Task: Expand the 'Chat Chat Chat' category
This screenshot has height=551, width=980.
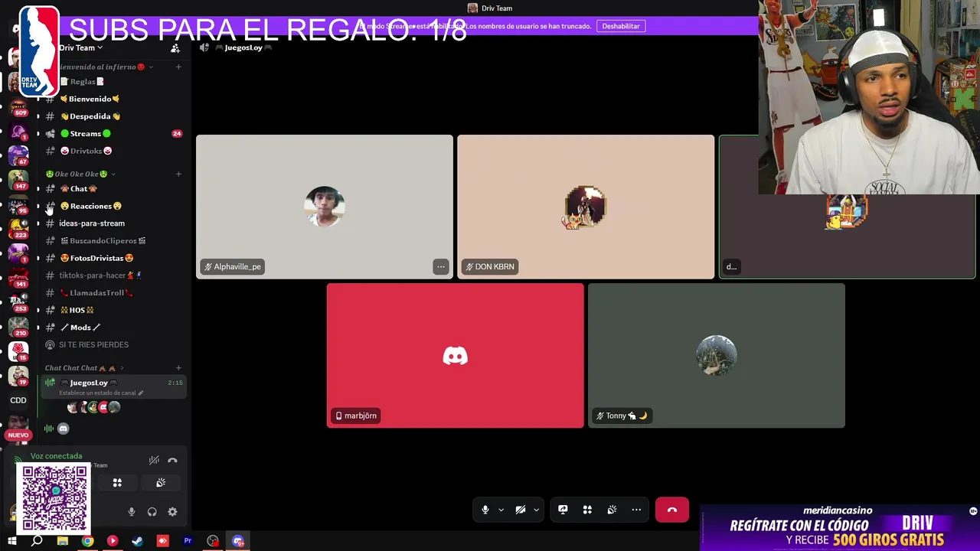Action: coord(84,368)
